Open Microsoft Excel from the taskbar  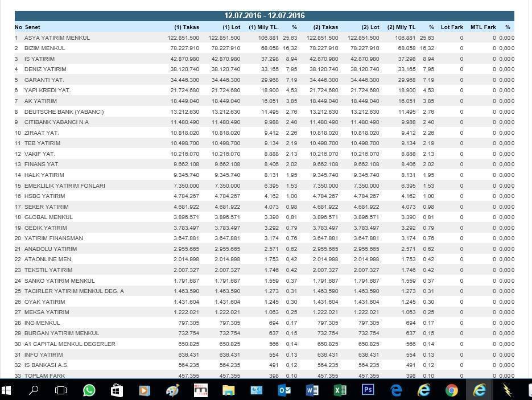[340, 390]
